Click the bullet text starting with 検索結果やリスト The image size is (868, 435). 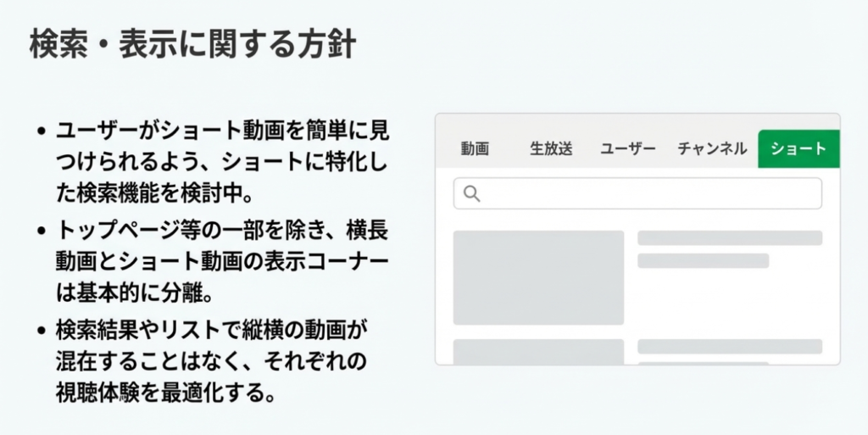[212, 361]
